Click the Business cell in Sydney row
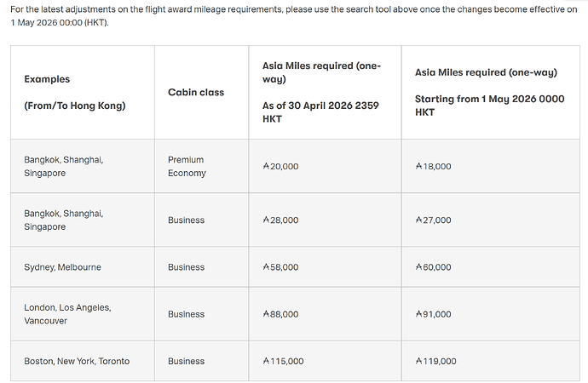 (x=186, y=267)
